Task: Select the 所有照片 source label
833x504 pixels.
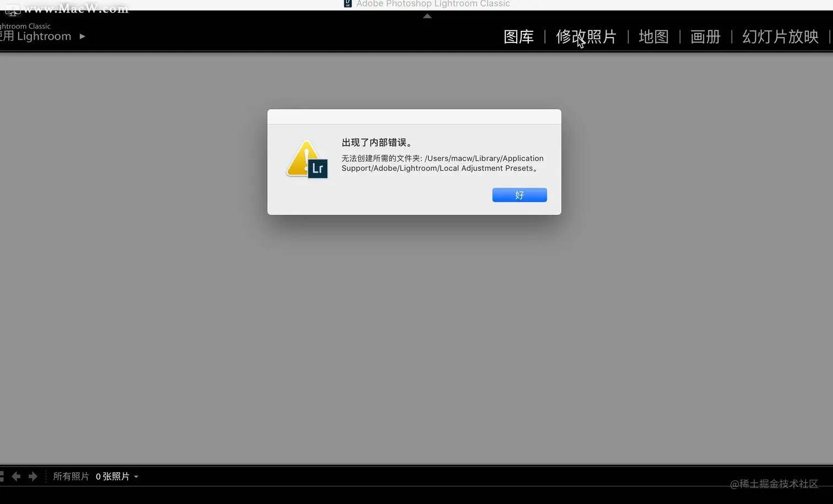Action: pos(71,476)
